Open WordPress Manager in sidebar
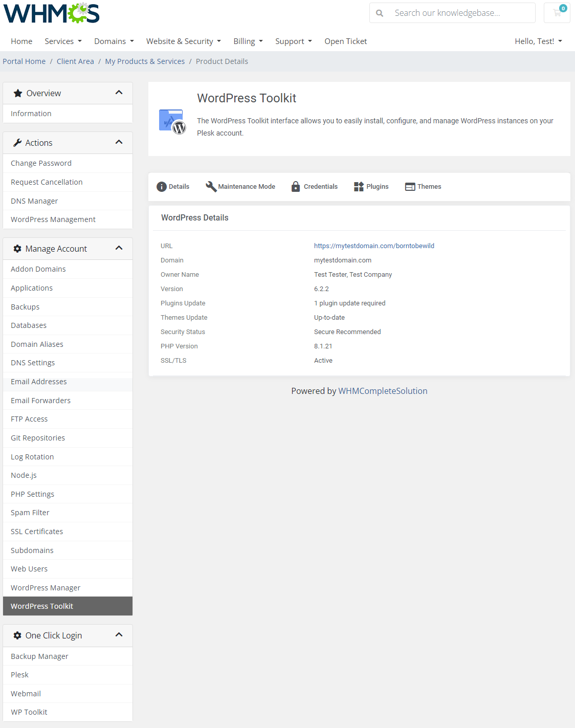 (68, 588)
